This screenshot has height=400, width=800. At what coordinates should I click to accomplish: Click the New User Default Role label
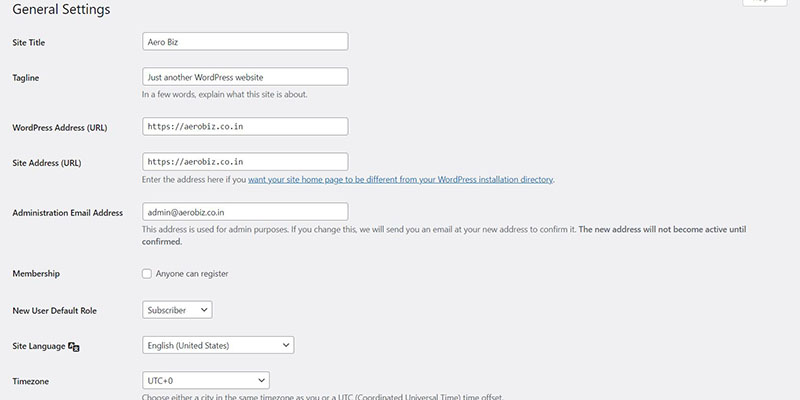(55, 311)
